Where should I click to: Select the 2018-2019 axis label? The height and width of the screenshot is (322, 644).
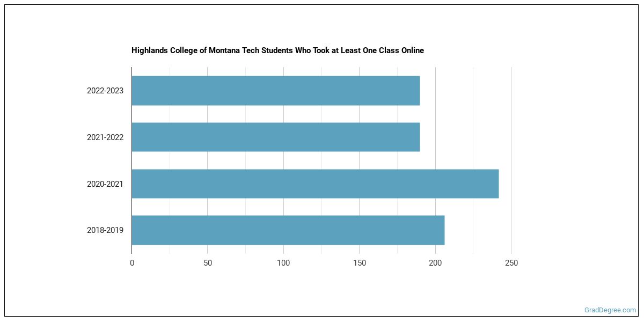pyautogui.click(x=105, y=230)
